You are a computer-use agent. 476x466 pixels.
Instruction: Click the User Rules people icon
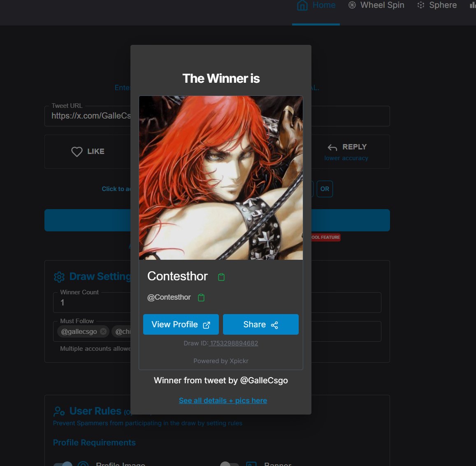click(x=59, y=411)
